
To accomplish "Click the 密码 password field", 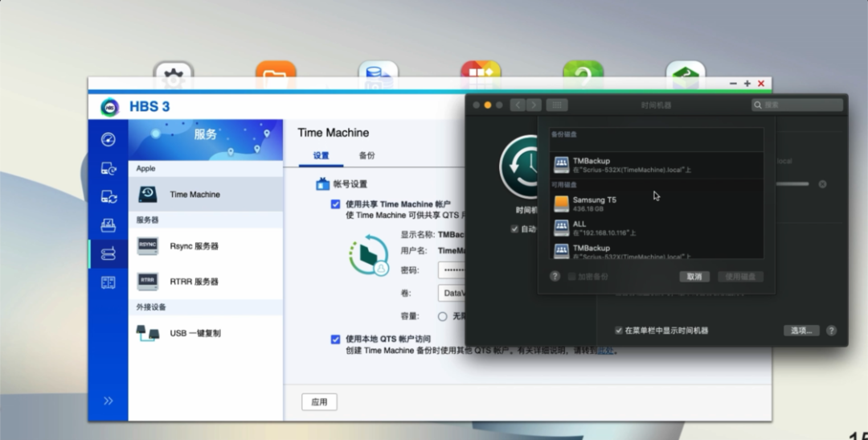I will [452, 270].
